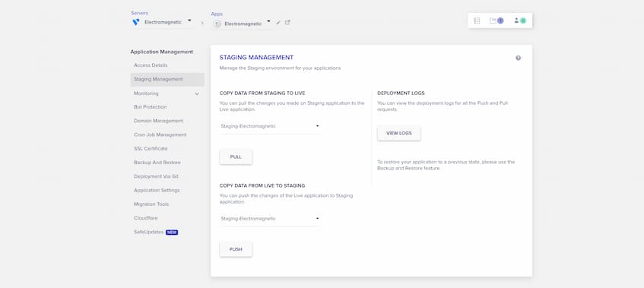
Task: Click the app logo icon beside Electromagnetic
Action: coord(217,24)
